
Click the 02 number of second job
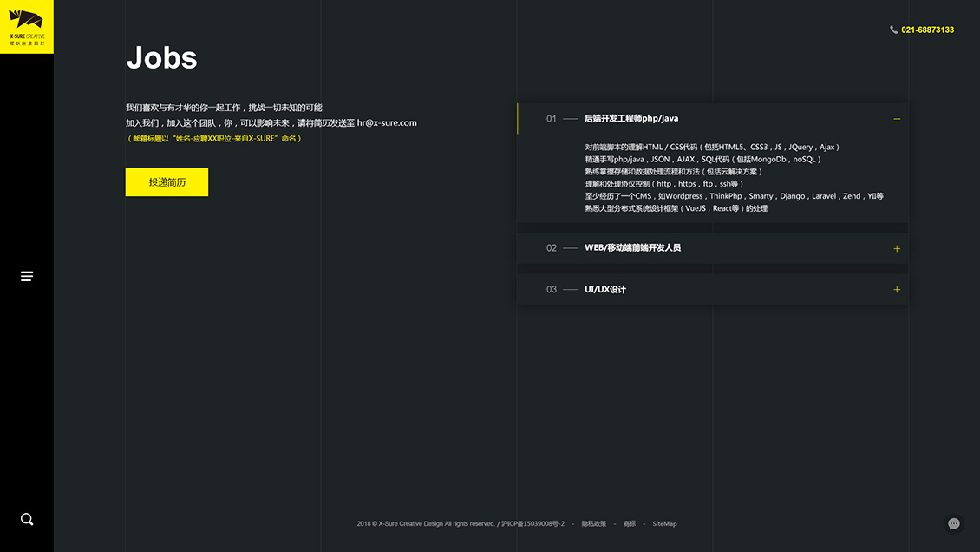(552, 248)
